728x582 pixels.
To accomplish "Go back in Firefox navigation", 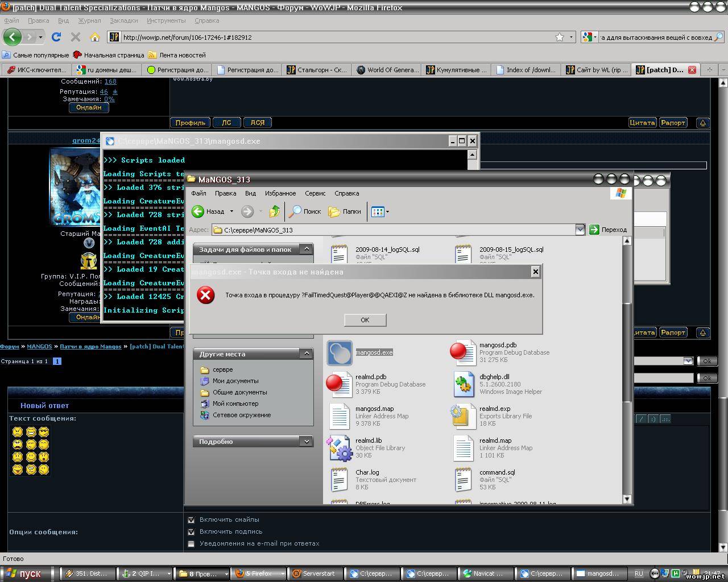I will point(13,37).
